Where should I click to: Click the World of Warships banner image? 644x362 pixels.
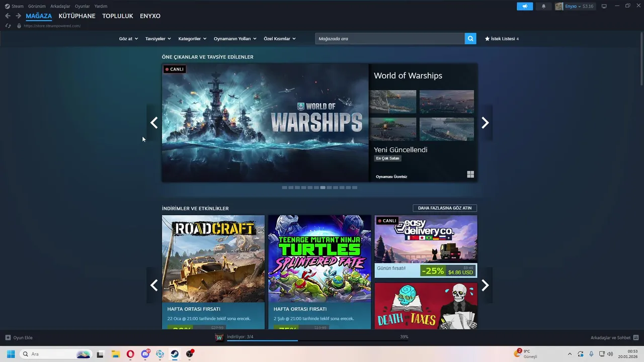point(265,122)
